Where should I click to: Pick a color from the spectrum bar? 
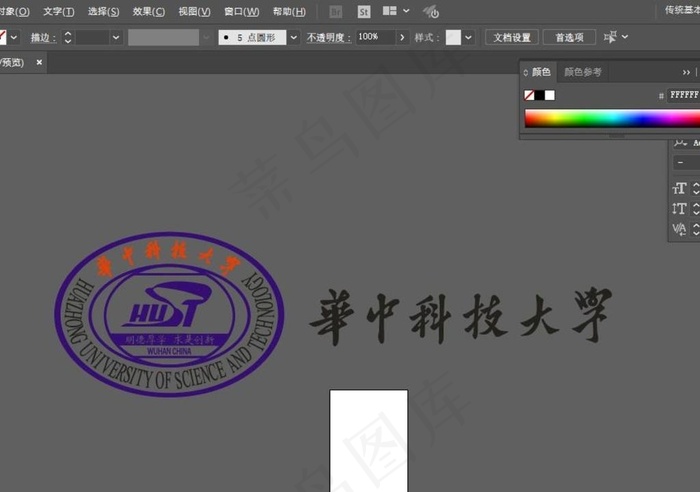(x=612, y=119)
